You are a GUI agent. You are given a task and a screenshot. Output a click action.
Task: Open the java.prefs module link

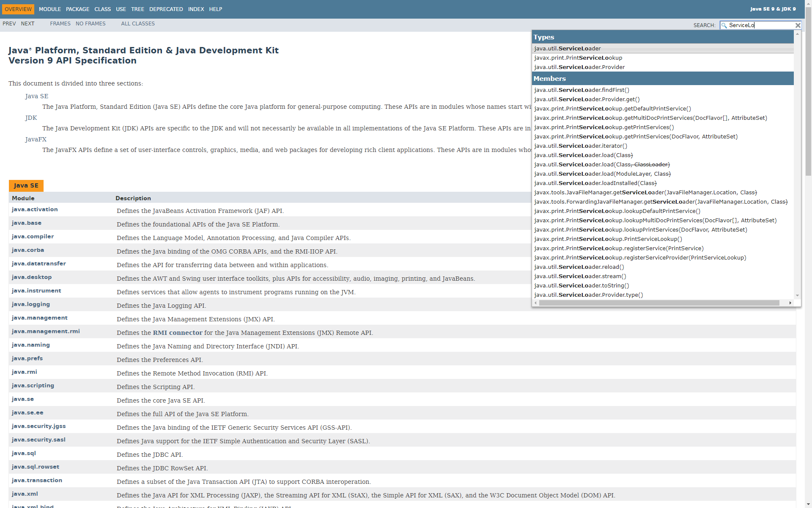[x=27, y=359]
